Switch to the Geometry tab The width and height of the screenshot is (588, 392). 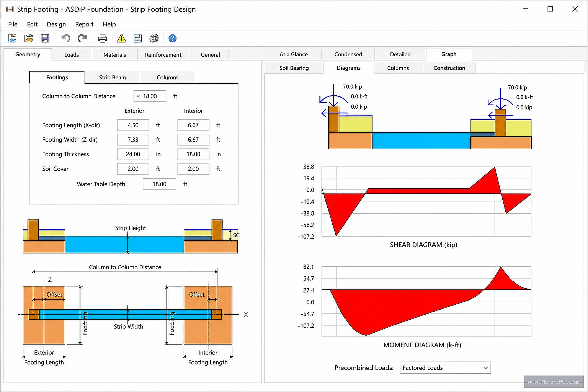(x=28, y=54)
